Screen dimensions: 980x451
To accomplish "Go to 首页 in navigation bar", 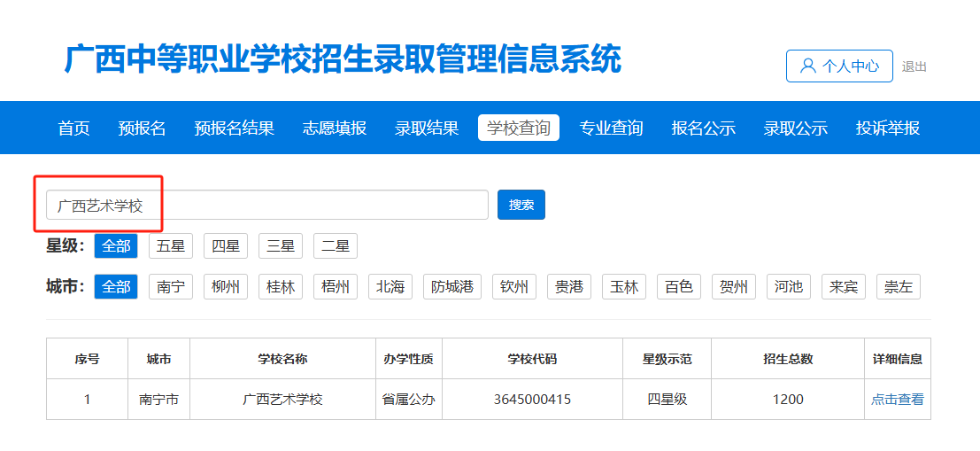I will coord(73,128).
